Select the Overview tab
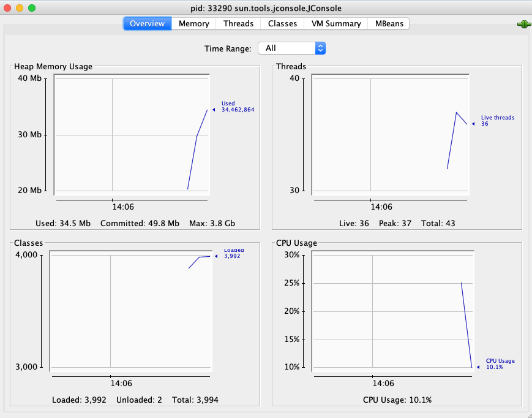Viewport: 532px width, 418px height. [148, 23]
